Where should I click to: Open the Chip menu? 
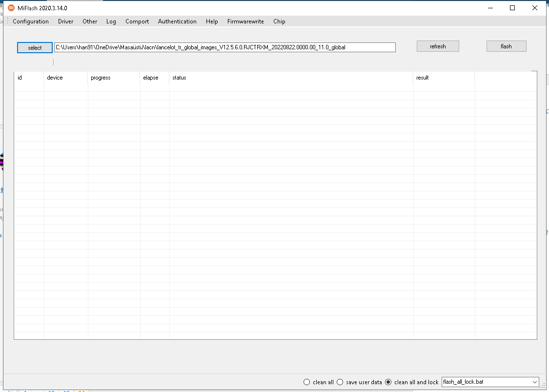279,21
